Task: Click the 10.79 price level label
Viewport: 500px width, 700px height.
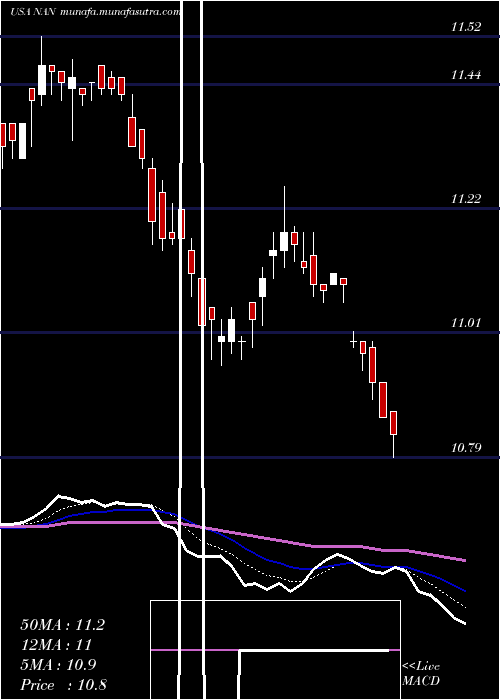Action: click(x=466, y=447)
